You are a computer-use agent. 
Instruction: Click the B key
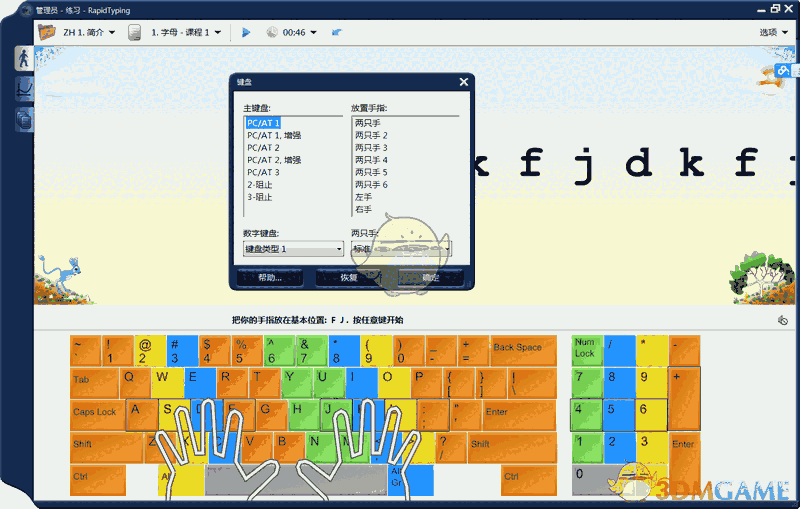(x=288, y=448)
